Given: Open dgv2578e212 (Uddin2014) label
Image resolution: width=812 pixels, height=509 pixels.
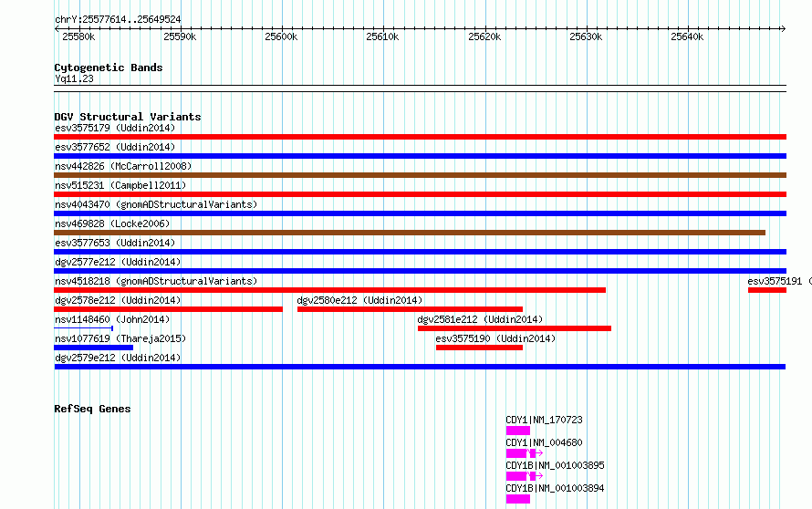Looking at the screenshot, I should click(118, 300).
